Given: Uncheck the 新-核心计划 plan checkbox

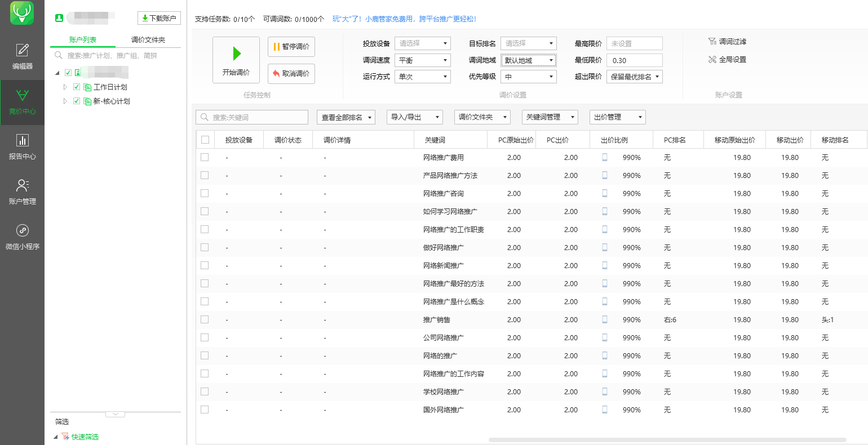Looking at the screenshot, I should tap(77, 101).
